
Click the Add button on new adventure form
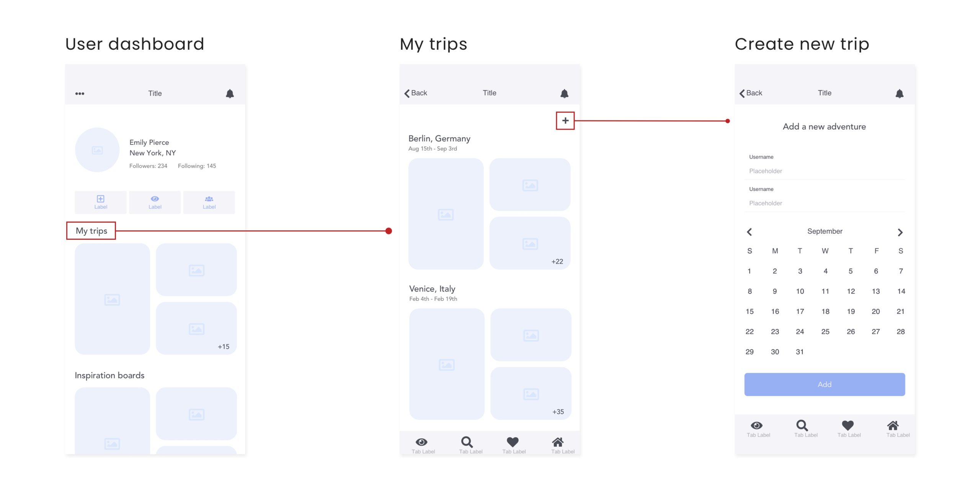click(x=824, y=384)
